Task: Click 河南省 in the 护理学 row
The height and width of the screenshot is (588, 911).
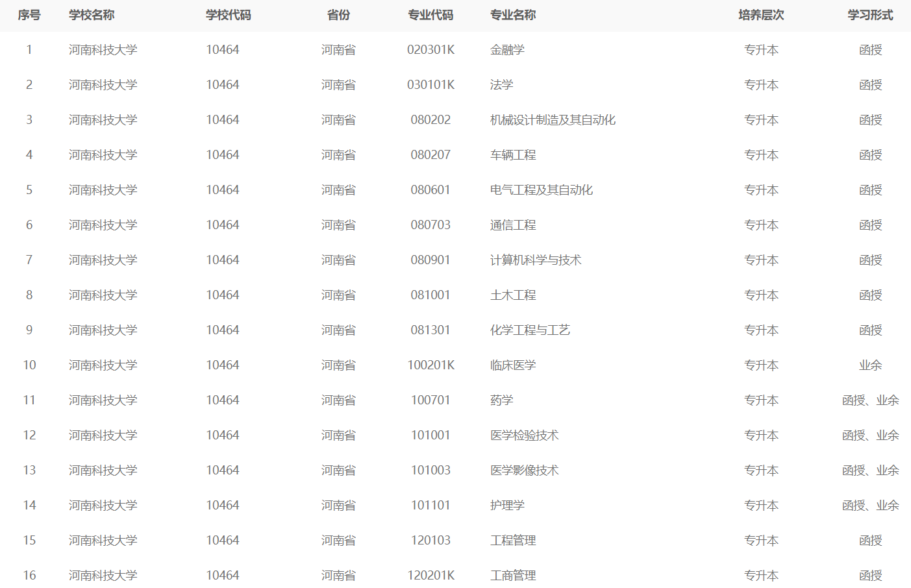Action: (338, 506)
